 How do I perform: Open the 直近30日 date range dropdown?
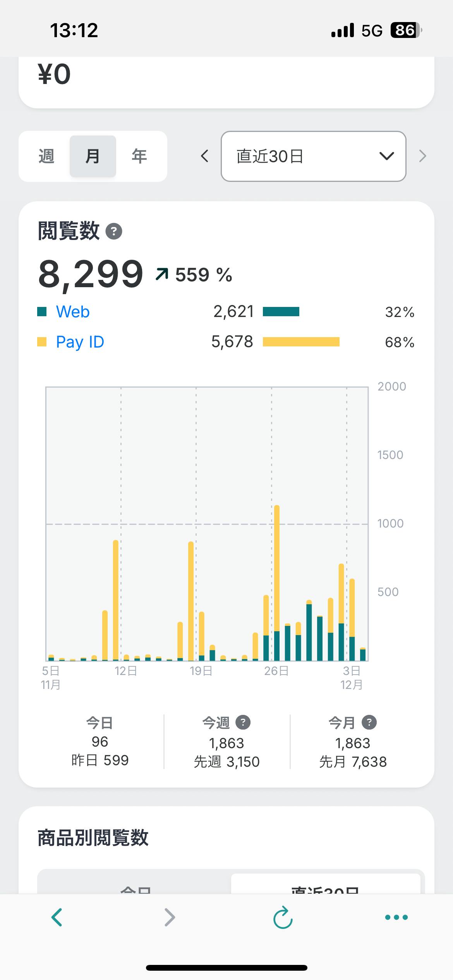[x=313, y=156]
